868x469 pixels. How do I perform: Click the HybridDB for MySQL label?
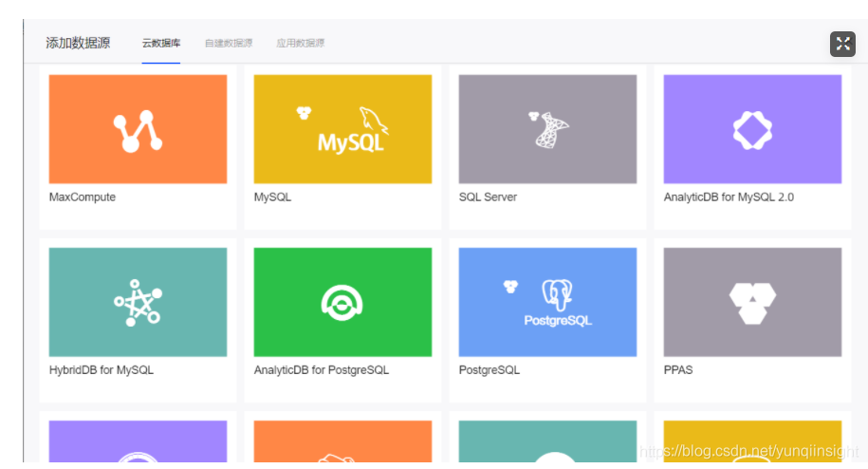click(102, 370)
